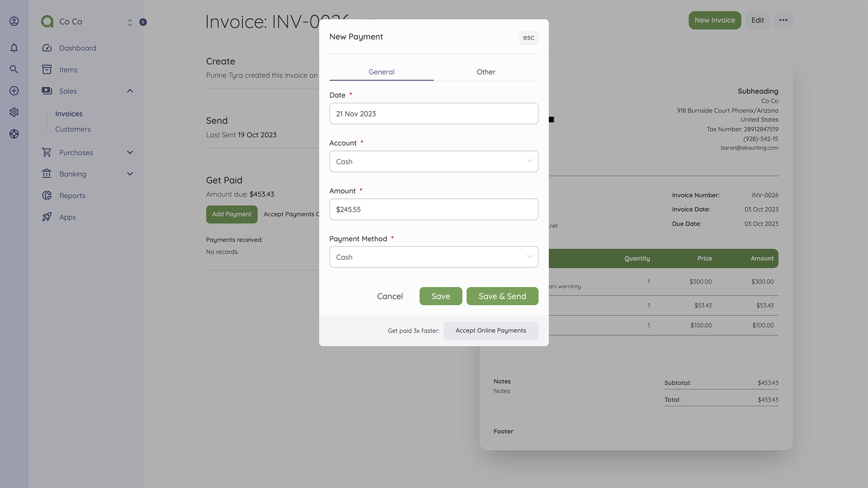Click the notifications bell icon
Image resolution: width=868 pixels, height=488 pixels.
coord(14,47)
